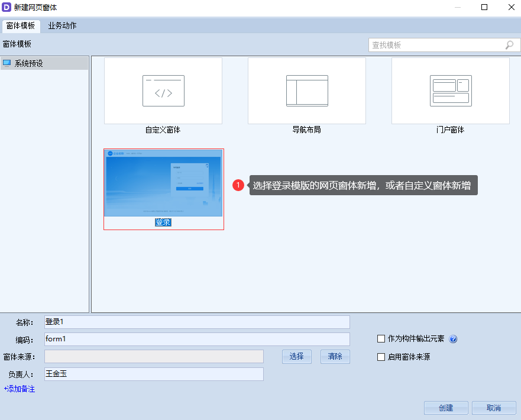Select the 自定义窗体 template icon

[163, 91]
